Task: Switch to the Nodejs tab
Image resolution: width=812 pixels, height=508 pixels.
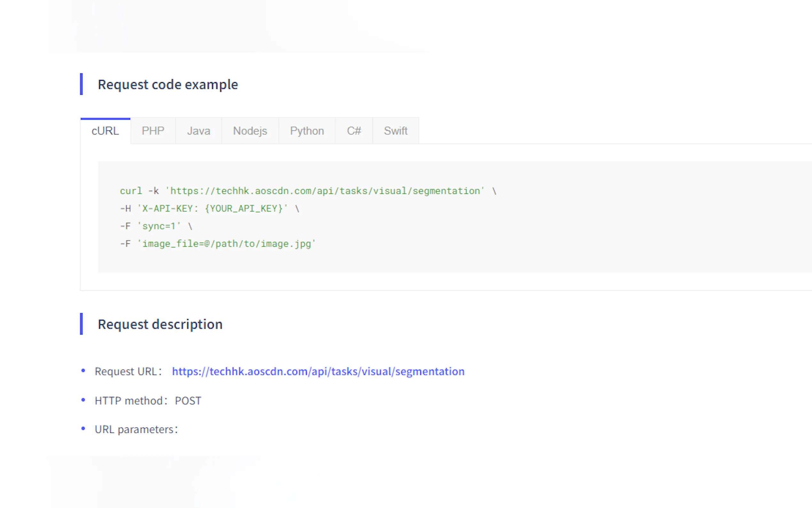Action: pos(250,131)
